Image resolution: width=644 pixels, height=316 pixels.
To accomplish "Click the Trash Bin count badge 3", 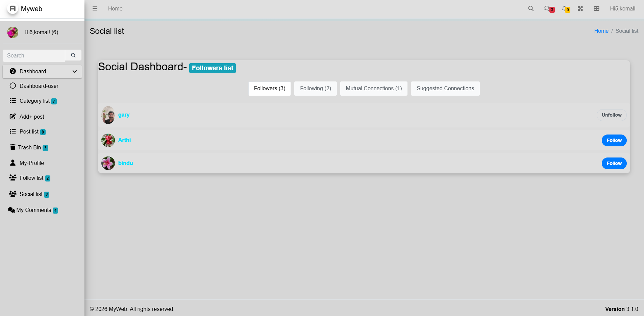I will tap(45, 148).
